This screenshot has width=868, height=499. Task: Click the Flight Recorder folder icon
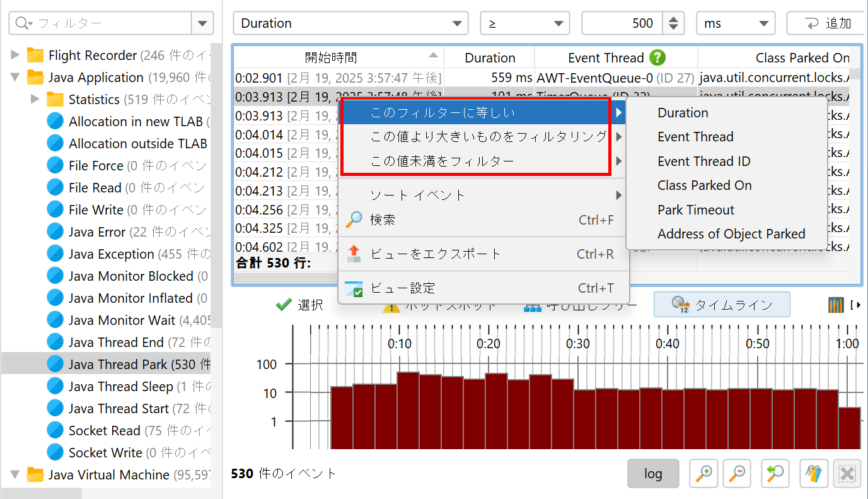tap(35, 56)
